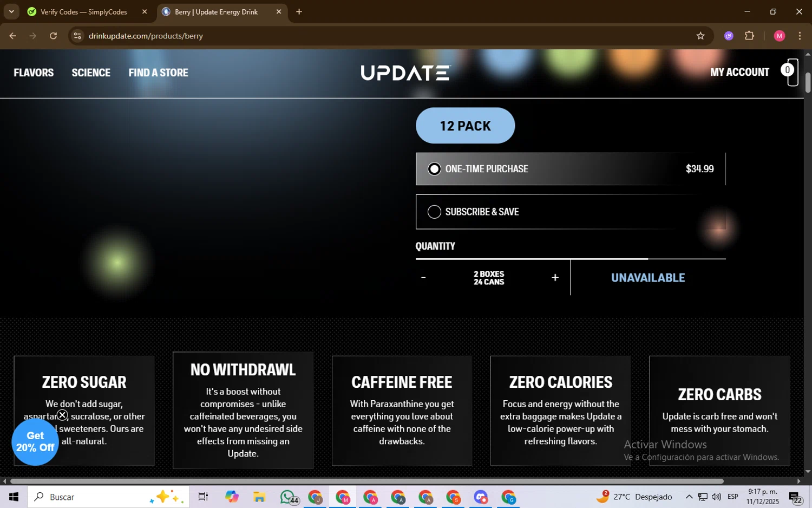The height and width of the screenshot is (508, 812).
Task: Go to FIND A STORE
Action: click(x=159, y=73)
